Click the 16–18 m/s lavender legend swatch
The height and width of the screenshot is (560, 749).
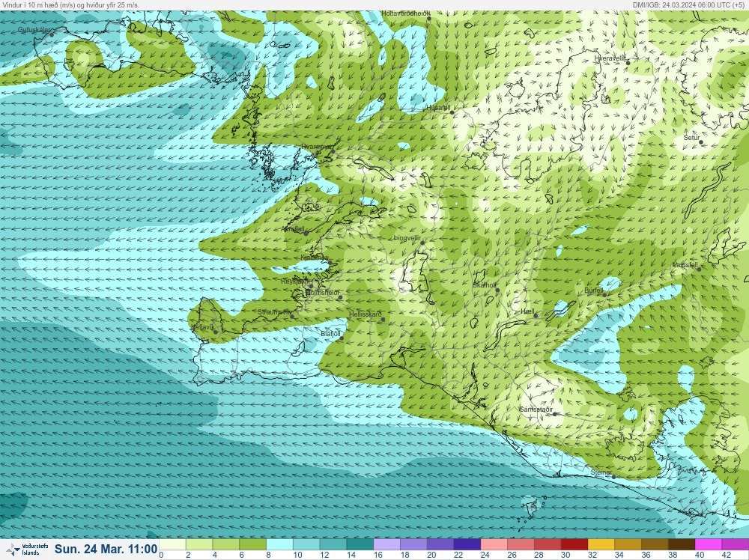tap(387, 545)
